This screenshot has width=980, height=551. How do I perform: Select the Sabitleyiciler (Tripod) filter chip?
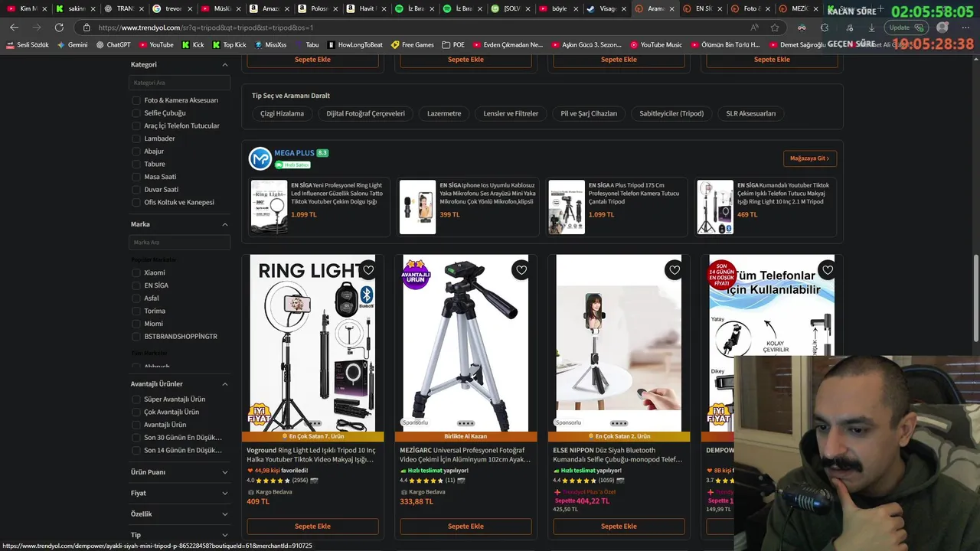point(671,113)
